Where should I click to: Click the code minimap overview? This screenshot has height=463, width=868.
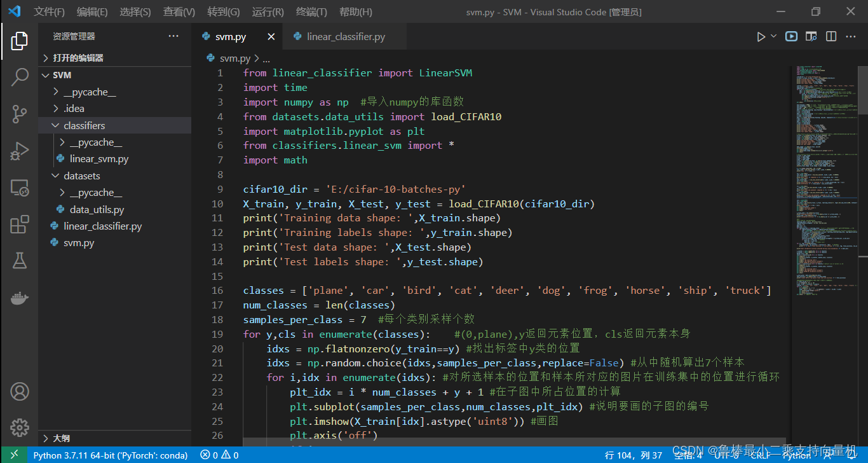point(825,181)
